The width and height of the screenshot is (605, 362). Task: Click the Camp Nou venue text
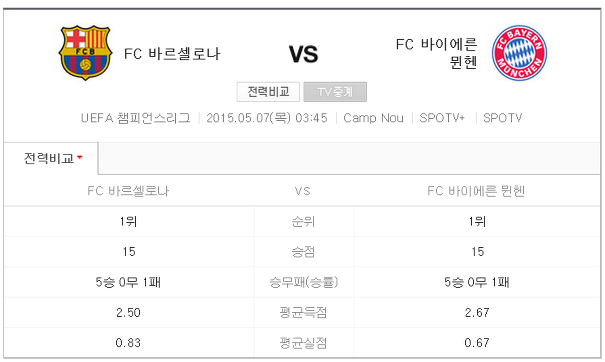(373, 118)
